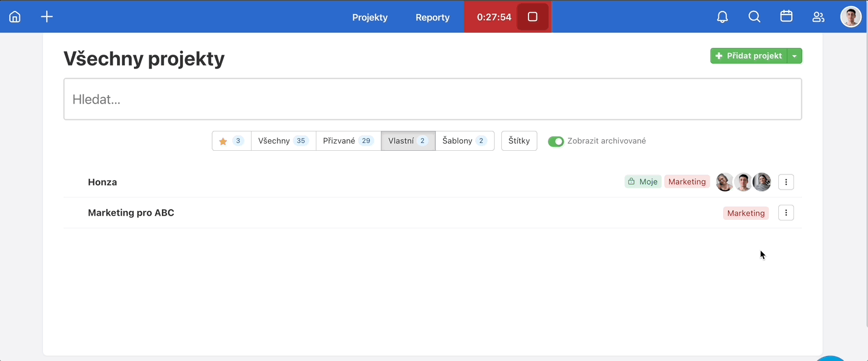The image size is (868, 361).
Task: Switch to Přizvané projects tab
Action: pos(349,141)
